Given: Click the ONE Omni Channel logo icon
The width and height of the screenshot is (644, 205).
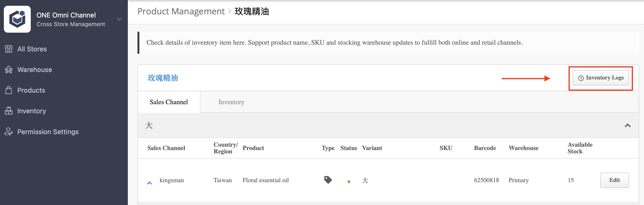Looking at the screenshot, I should click(x=17, y=19).
